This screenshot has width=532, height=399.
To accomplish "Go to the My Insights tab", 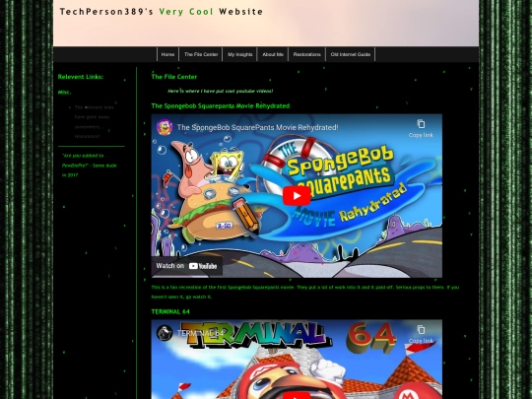I will tap(239, 54).
